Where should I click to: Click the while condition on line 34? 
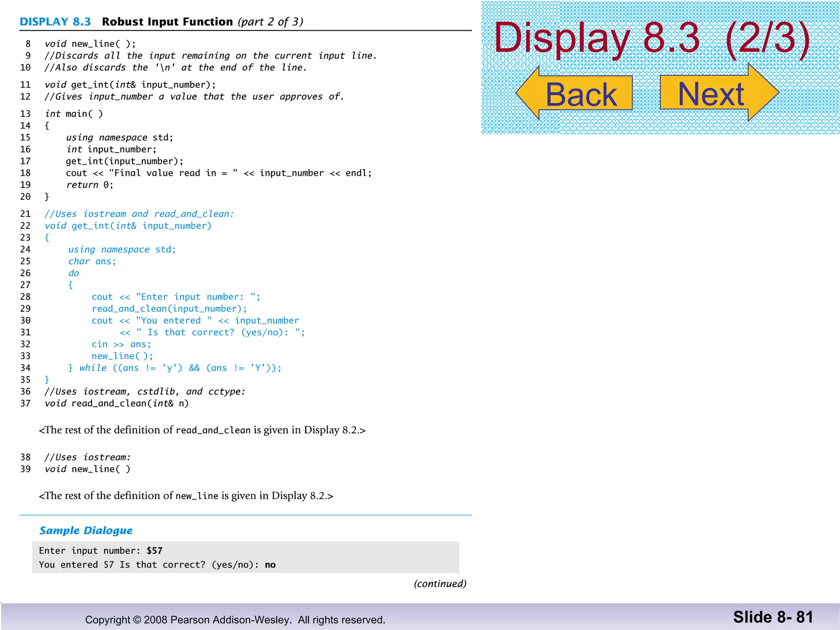click(x=175, y=368)
